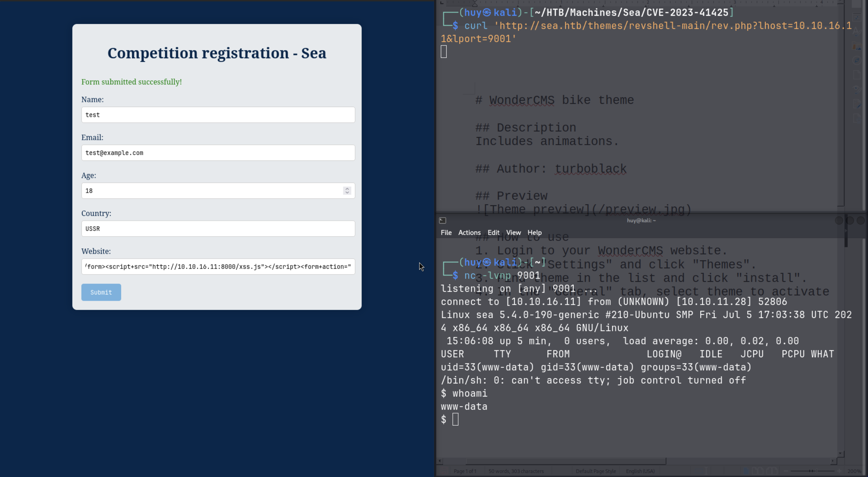Click the word and character count
868x477 pixels.
tap(516, 471)
